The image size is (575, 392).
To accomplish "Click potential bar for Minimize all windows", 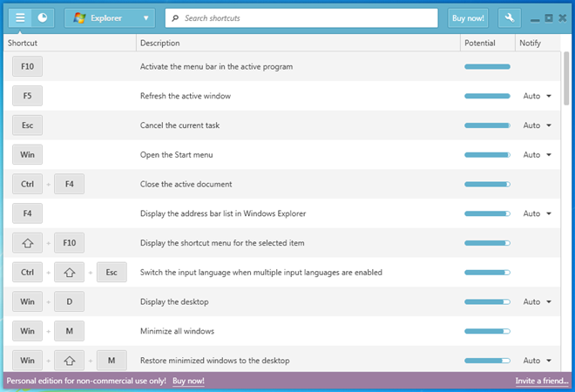I will click(487, 331).
